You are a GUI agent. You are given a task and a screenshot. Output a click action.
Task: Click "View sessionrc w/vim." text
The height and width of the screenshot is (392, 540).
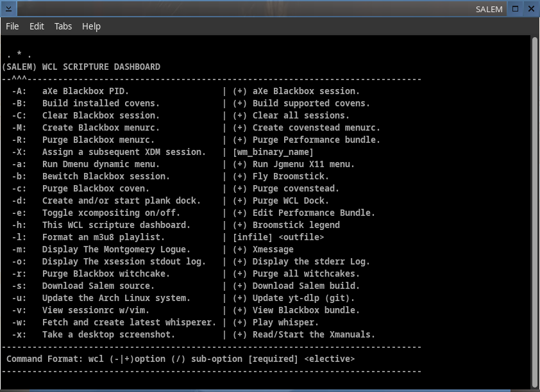coord(96,310)
